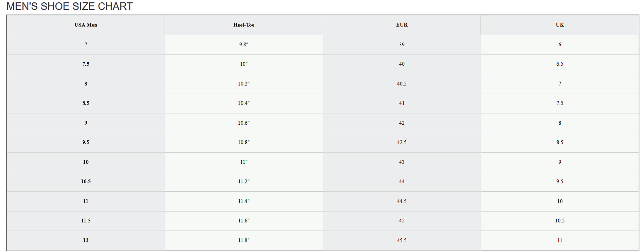Click the 9.8" heel-toe measurement cell
The width and height of the screenshot is (644, 251).
[243, 45]
